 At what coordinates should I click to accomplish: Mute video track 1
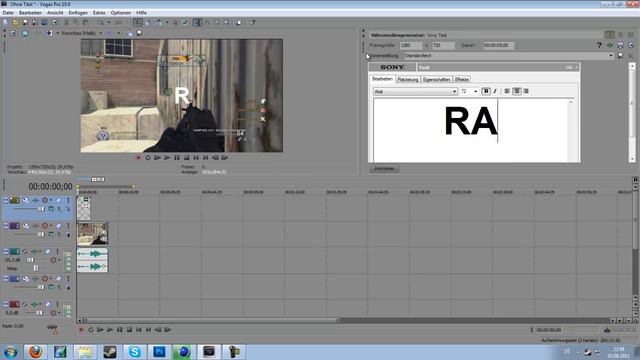tap(59, 200)
